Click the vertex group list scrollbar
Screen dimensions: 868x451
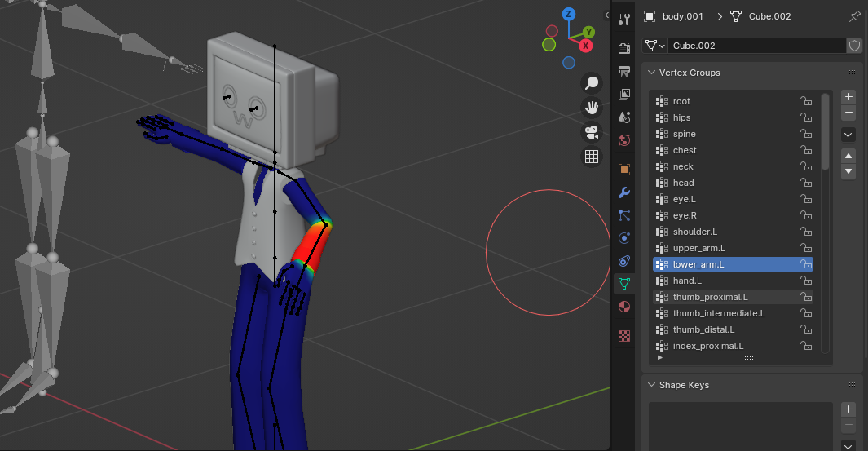pos(825,132)
